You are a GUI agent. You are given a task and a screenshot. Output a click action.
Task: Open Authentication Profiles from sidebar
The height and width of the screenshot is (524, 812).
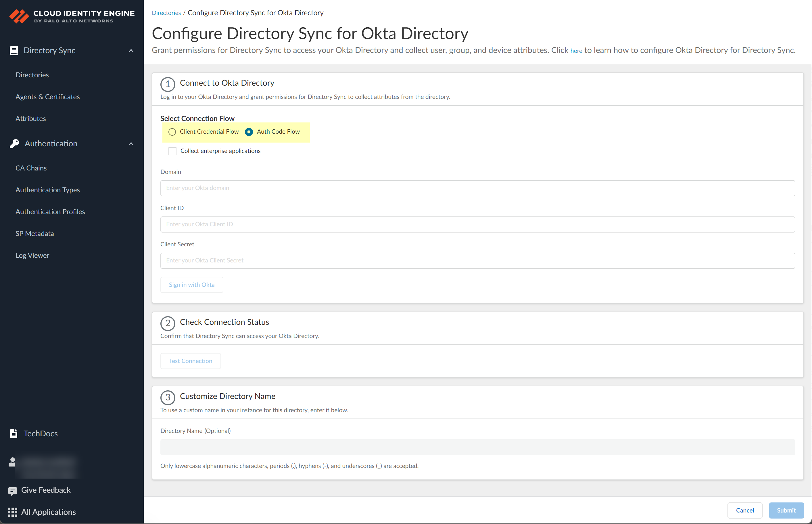(x=50, y=211)
